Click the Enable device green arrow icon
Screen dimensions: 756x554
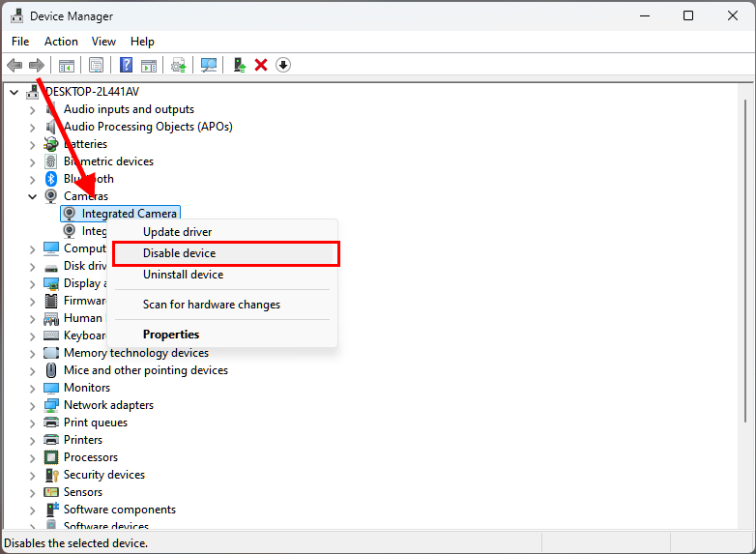[238, 65]
